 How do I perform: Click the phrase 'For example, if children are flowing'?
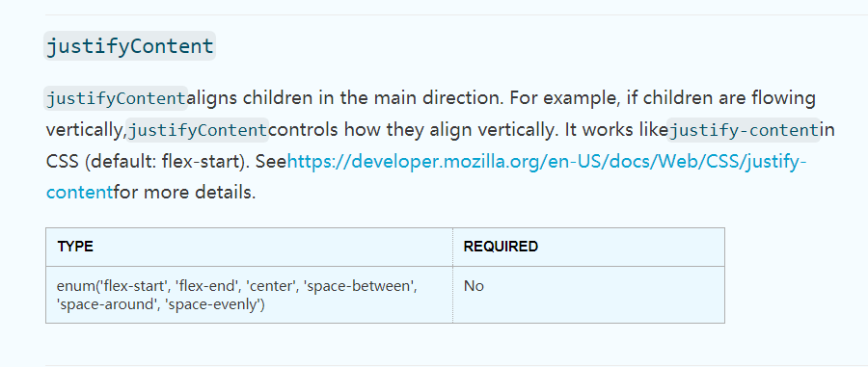(664, 99)
